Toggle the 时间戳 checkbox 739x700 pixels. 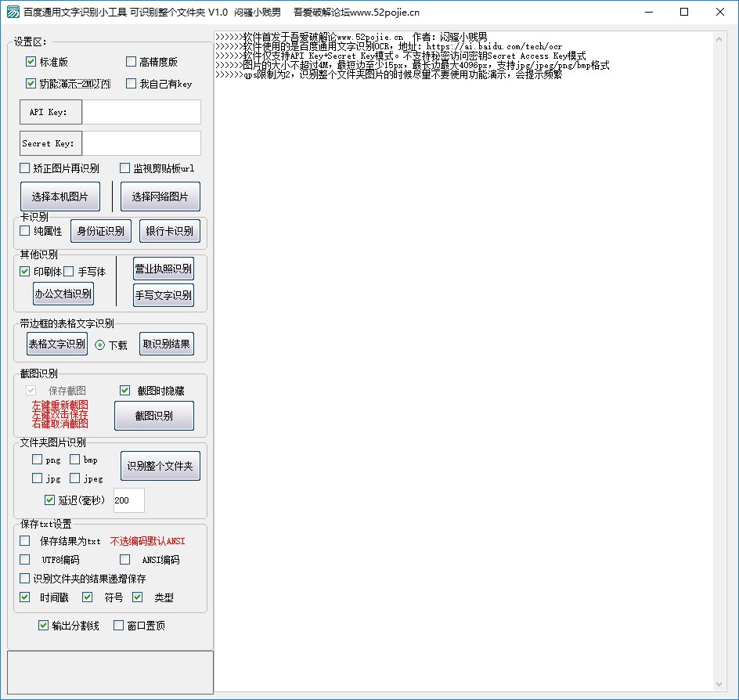point(24,597)
